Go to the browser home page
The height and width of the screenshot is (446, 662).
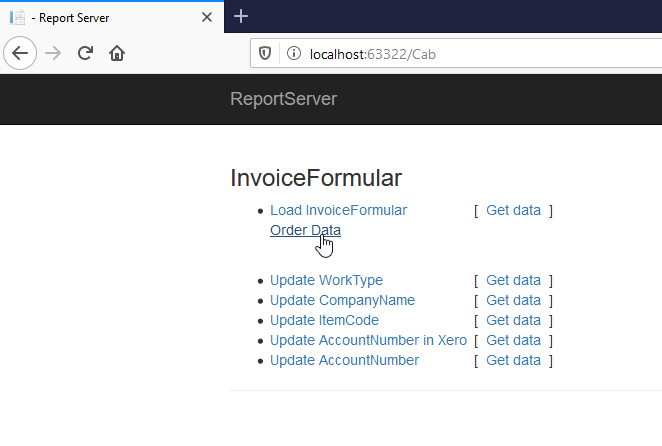117,53
